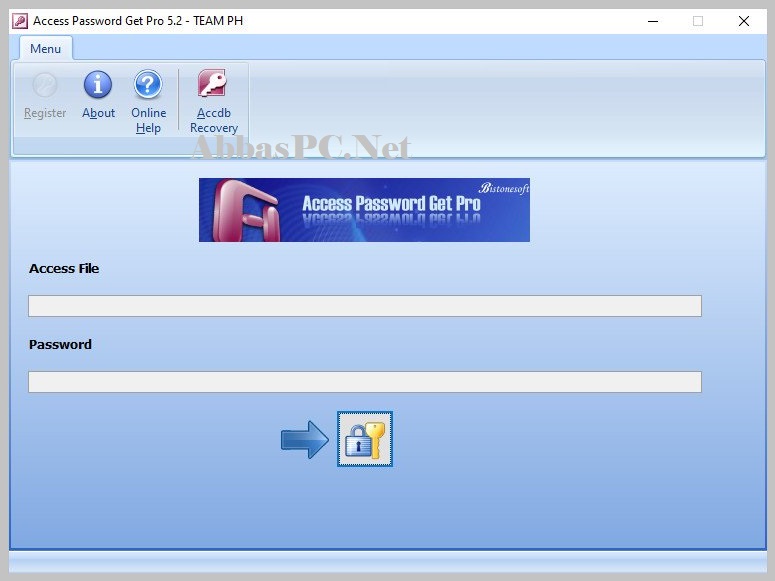Viewport: 775px width, 581px height.
Task: Click the Access Password Get Pro banner
Action: point(364,210)
